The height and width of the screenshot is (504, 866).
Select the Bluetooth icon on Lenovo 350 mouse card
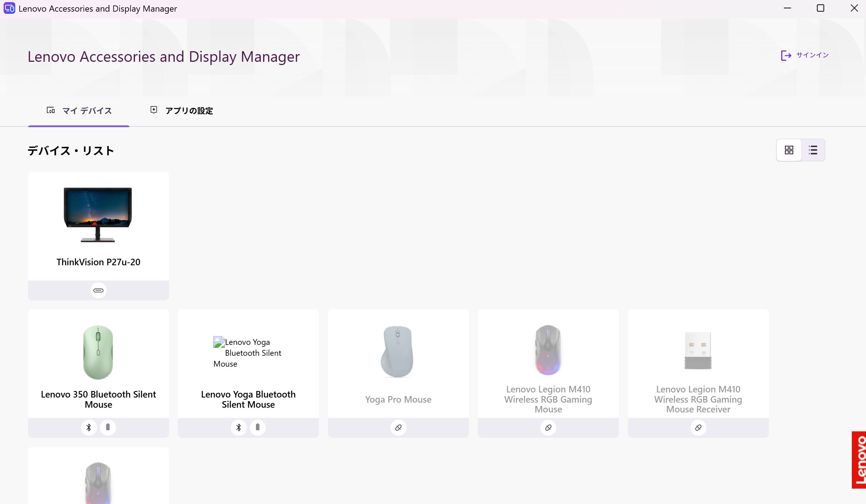click(88, 427)
